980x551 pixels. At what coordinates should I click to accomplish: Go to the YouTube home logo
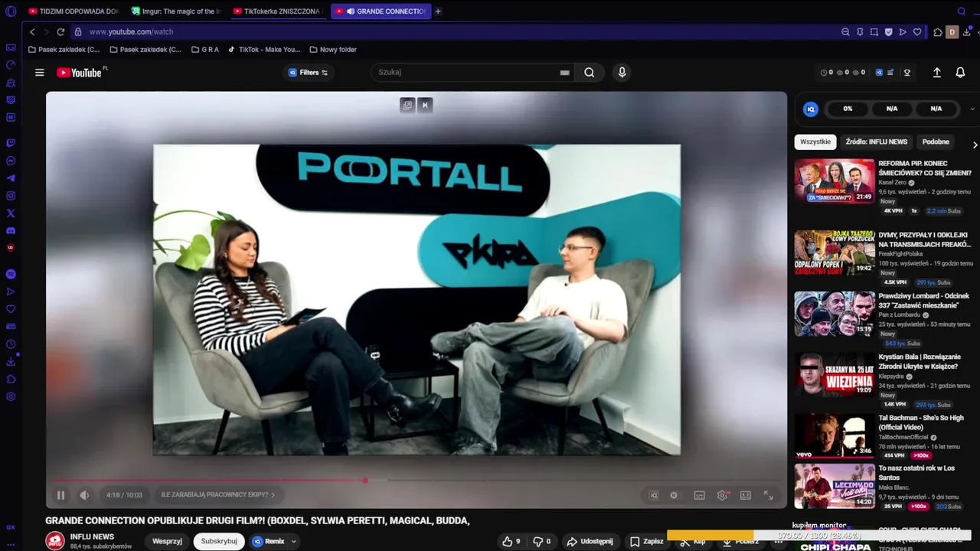click(80, 73)
